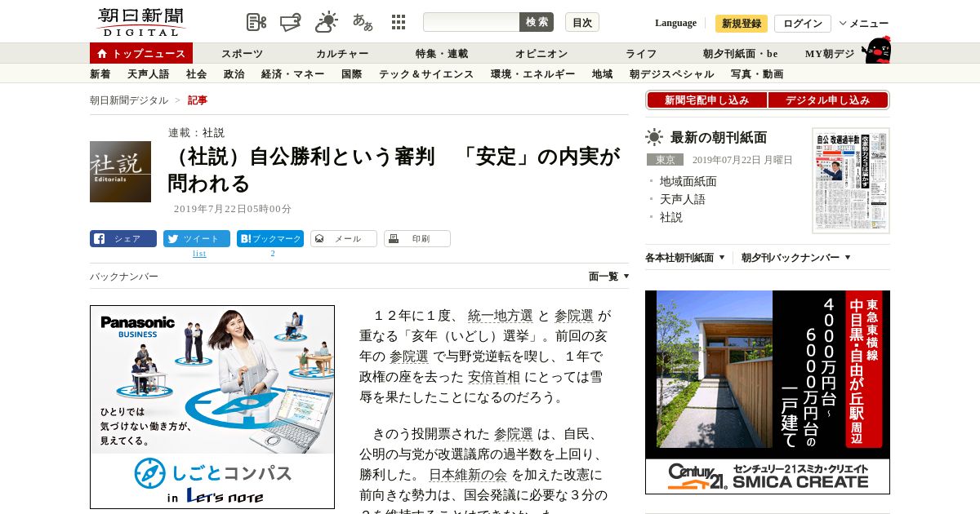Select the 朝夕刊紙面・be tab
980x514 pixels.
point(741,54)
